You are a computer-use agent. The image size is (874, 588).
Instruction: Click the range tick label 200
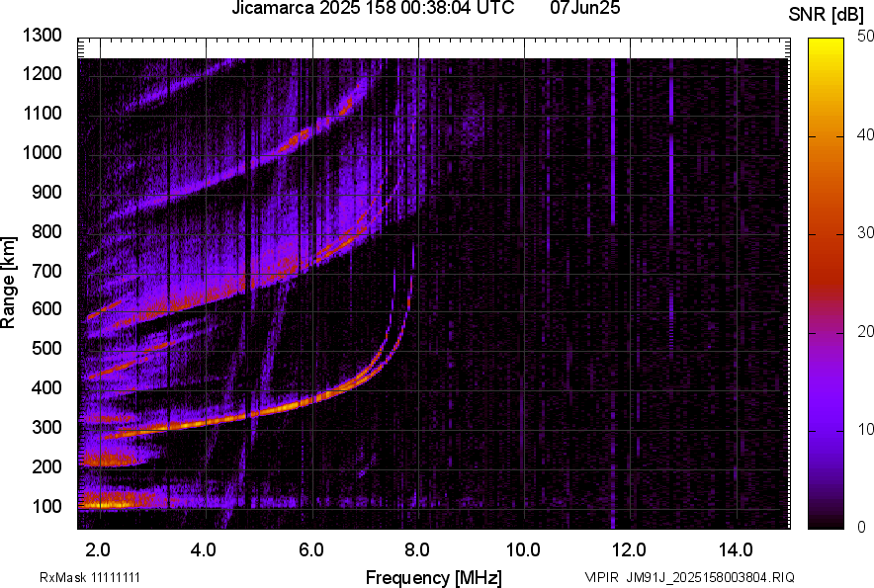46,466
